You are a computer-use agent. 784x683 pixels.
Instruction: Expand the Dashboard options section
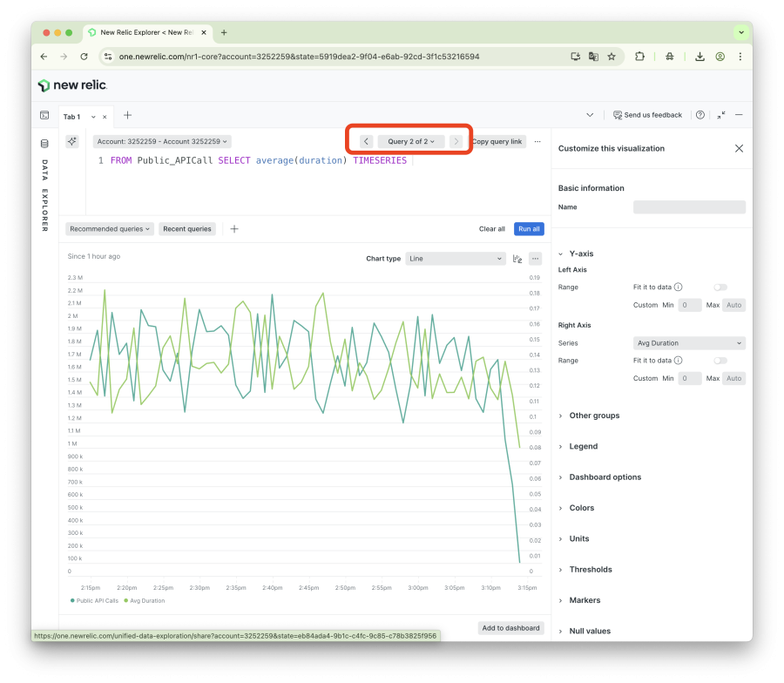point(599,477)
